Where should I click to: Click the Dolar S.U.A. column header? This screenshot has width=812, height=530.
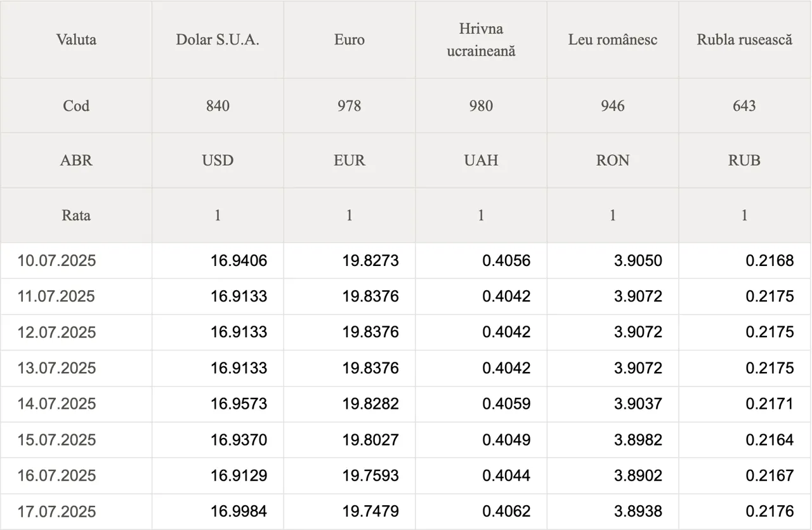pyautogui.click(x=218, y=39)
